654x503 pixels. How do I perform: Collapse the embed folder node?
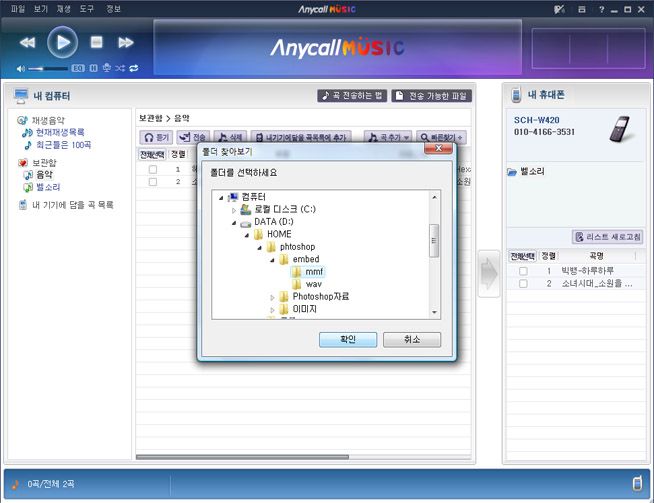click(x=272, y=260)
